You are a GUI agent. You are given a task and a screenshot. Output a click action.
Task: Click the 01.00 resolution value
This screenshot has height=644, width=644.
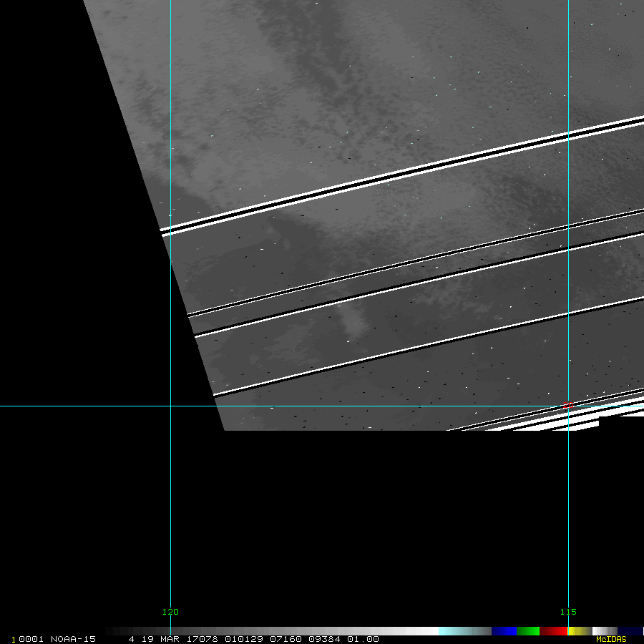[x=363, y=639]
